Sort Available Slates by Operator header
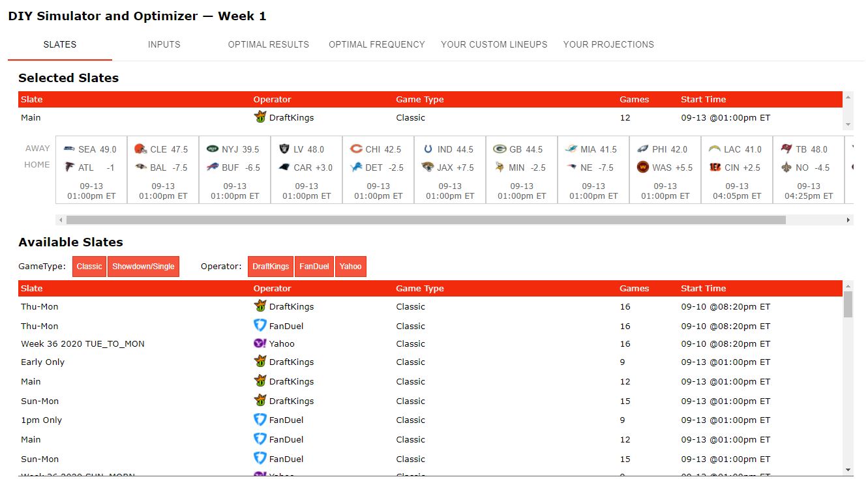Viewport: 868px width, 479px height. pyautogui.click(x=272, y=289)
